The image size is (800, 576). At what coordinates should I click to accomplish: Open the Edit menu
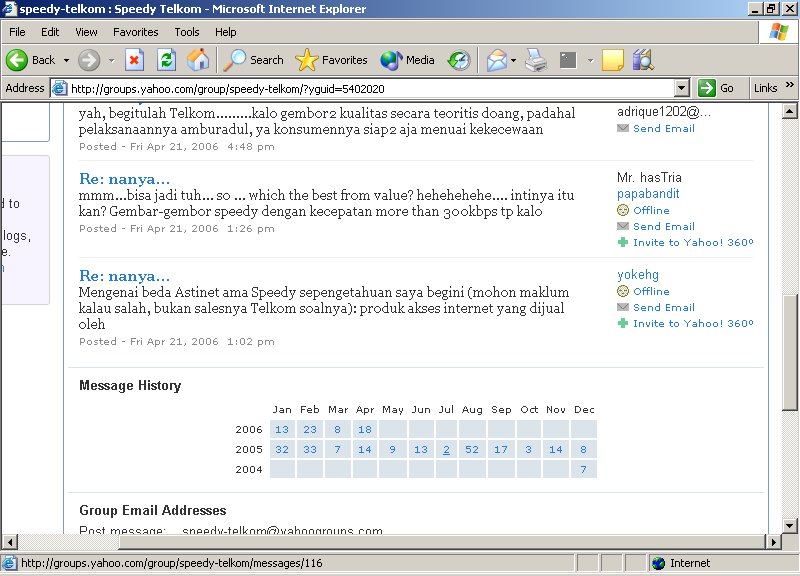(x=50, y=32)
